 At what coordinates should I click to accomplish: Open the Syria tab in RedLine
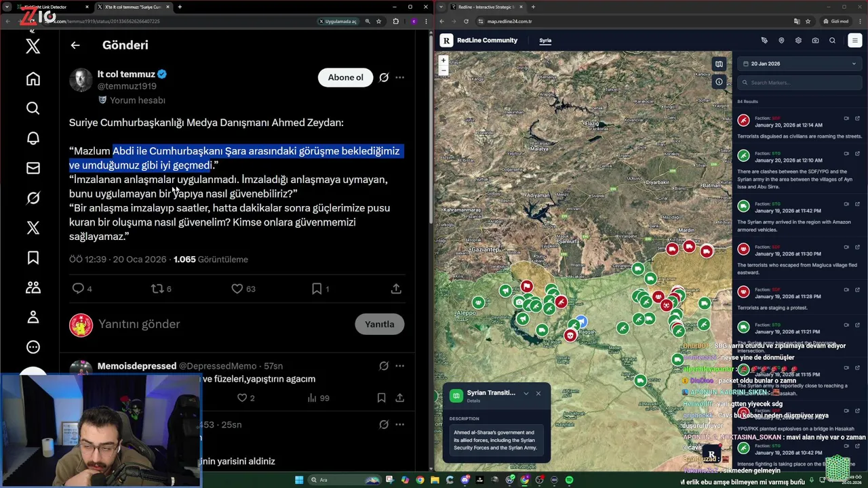coord(545,41)
